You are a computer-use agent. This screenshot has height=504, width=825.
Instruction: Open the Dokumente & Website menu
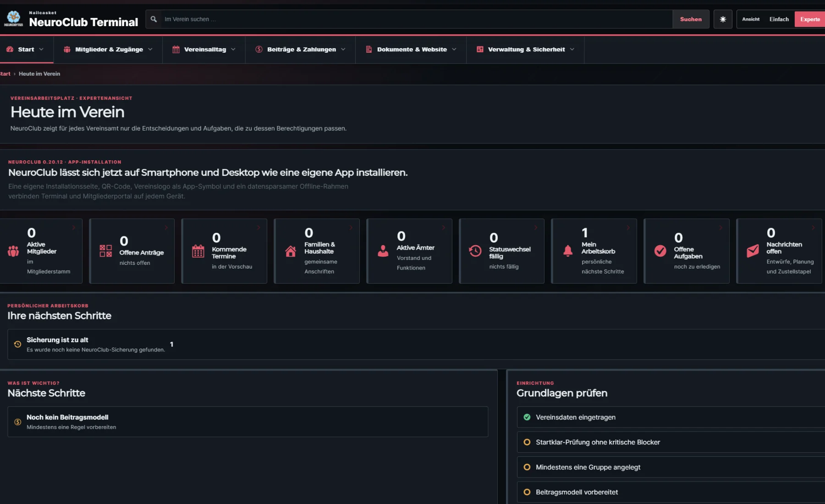tap(411, 49)
